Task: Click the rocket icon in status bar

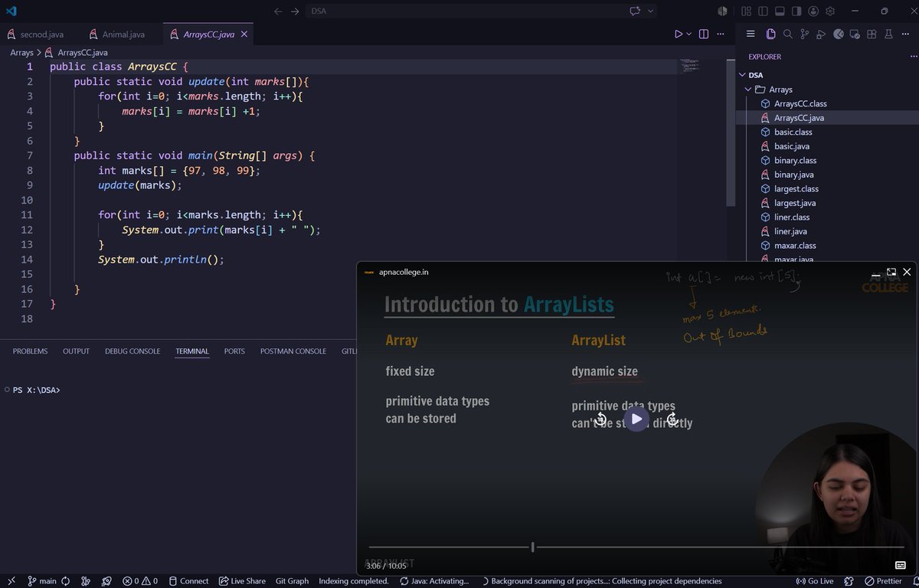Action: coord(106,581)
